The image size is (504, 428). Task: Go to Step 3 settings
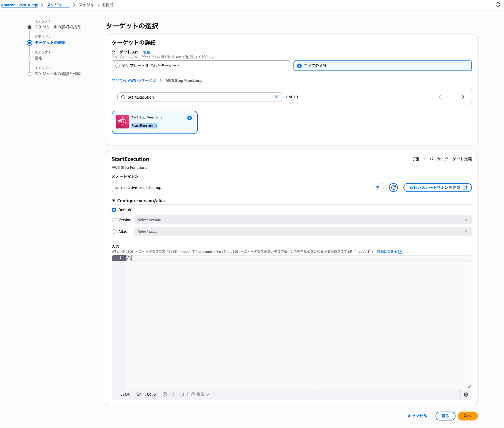coord(38,58)
